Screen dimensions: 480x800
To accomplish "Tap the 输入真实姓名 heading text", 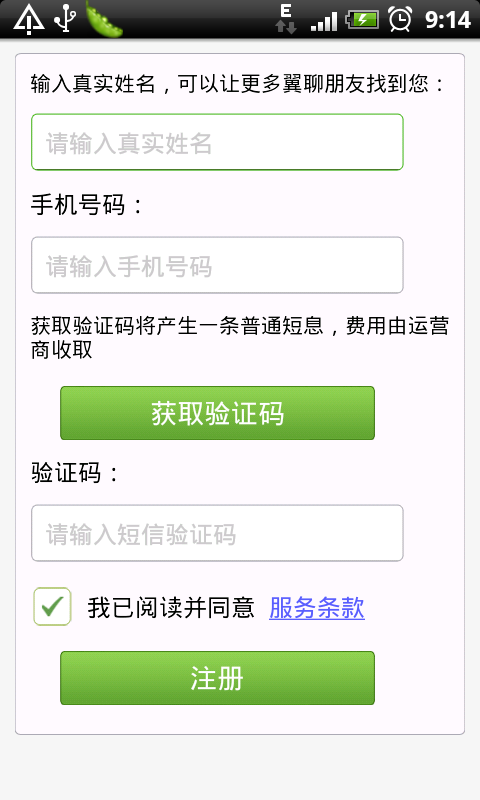I will click(x=238, y=84).
